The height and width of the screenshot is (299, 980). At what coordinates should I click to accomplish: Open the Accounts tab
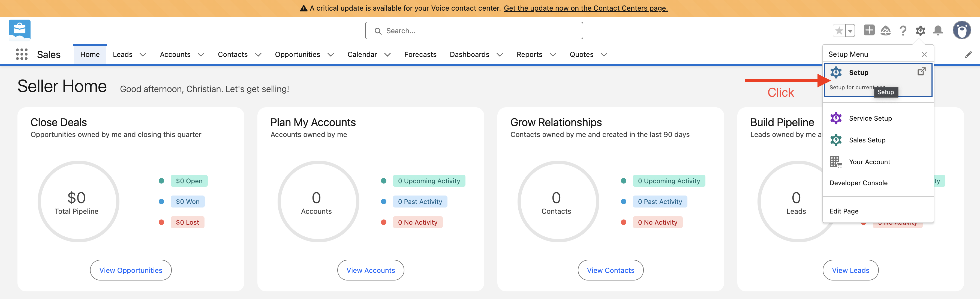pos(175,54)
